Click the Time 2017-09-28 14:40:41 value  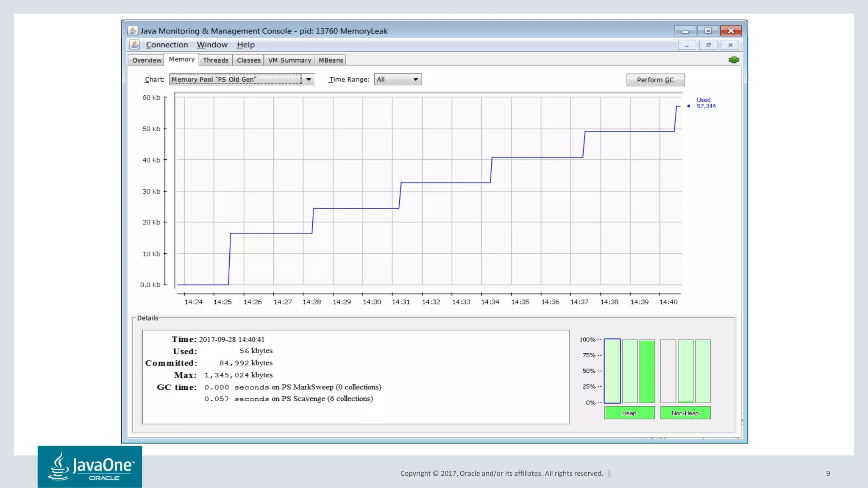(232, 339)
